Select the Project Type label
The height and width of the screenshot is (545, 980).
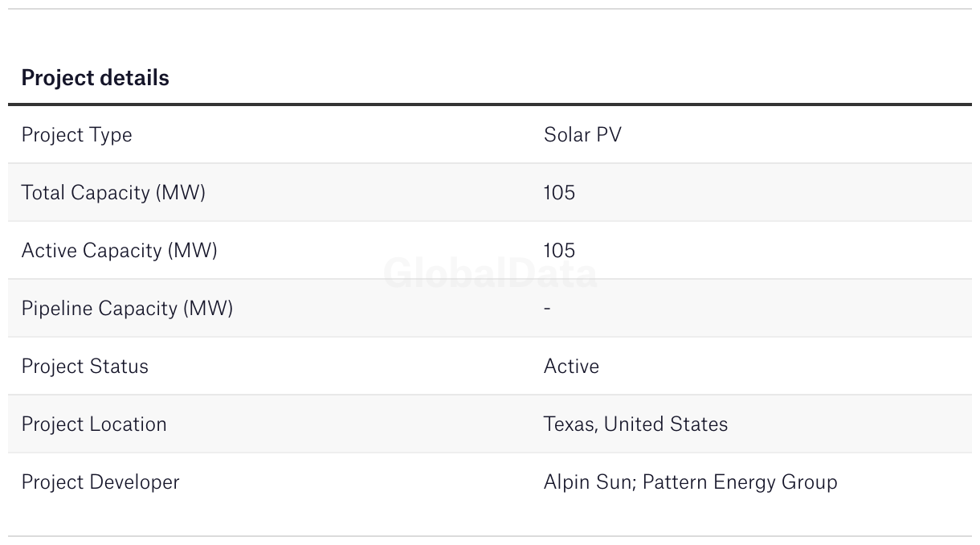click(x=76, y=135)
